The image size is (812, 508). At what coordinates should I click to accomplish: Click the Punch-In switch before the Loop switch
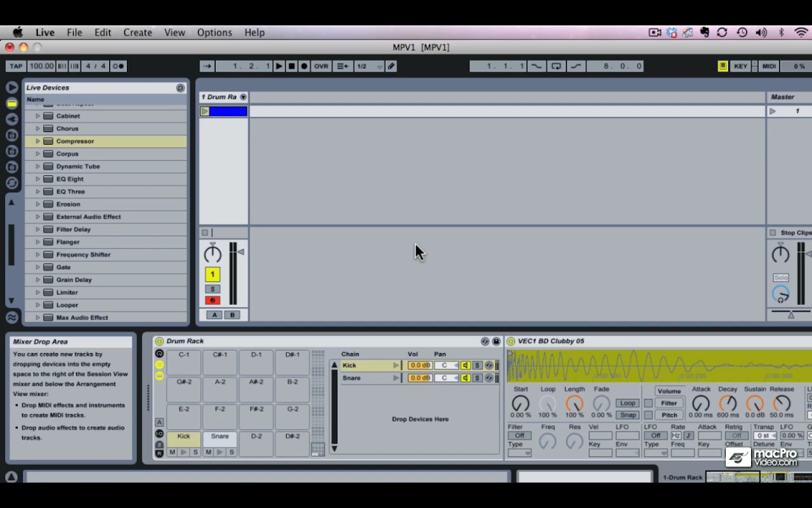(537, 66)
